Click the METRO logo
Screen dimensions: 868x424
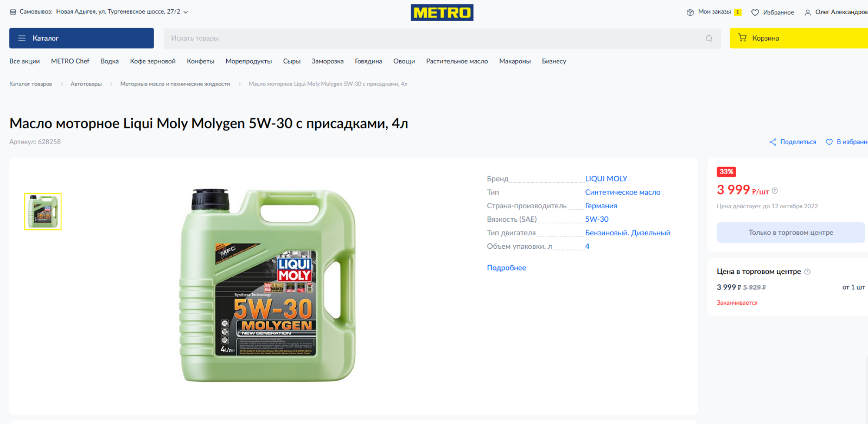442,12
